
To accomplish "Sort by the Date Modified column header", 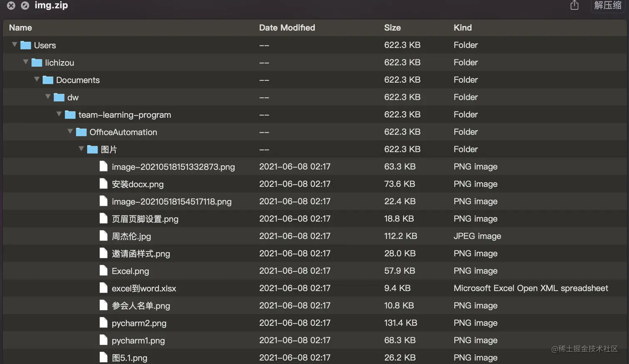I will pyautogui.click(x=287, y=27).
